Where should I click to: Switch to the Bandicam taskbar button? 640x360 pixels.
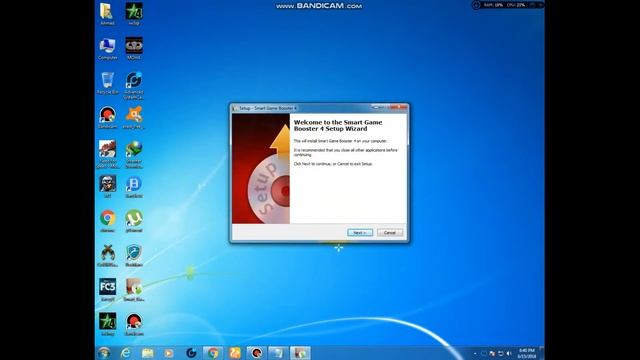[256, 353]
